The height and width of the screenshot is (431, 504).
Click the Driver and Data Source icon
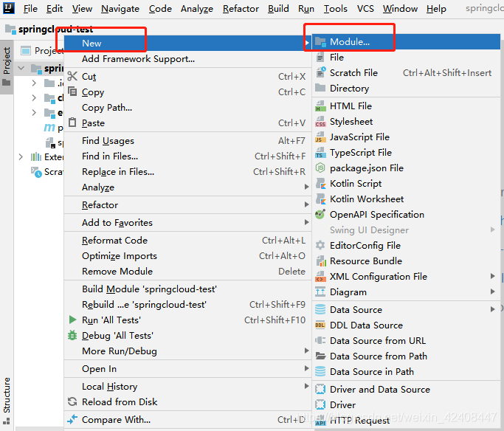pos(320,389)
